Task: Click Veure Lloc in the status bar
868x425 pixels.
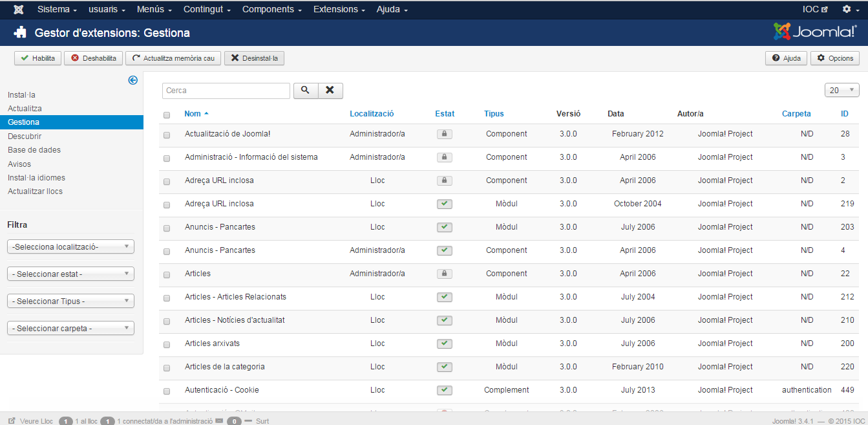Action: pos(31,421)
